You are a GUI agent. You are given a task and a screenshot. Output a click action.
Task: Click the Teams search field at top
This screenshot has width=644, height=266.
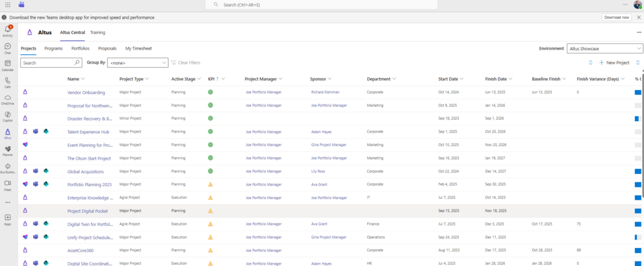pos(322,5)
